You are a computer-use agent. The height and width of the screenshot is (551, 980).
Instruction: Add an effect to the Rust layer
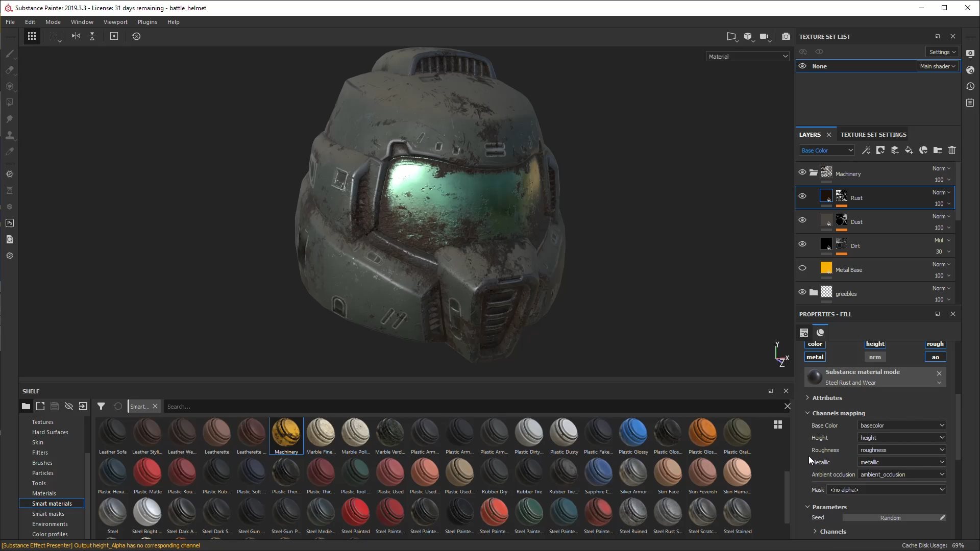tap(866, 150)
